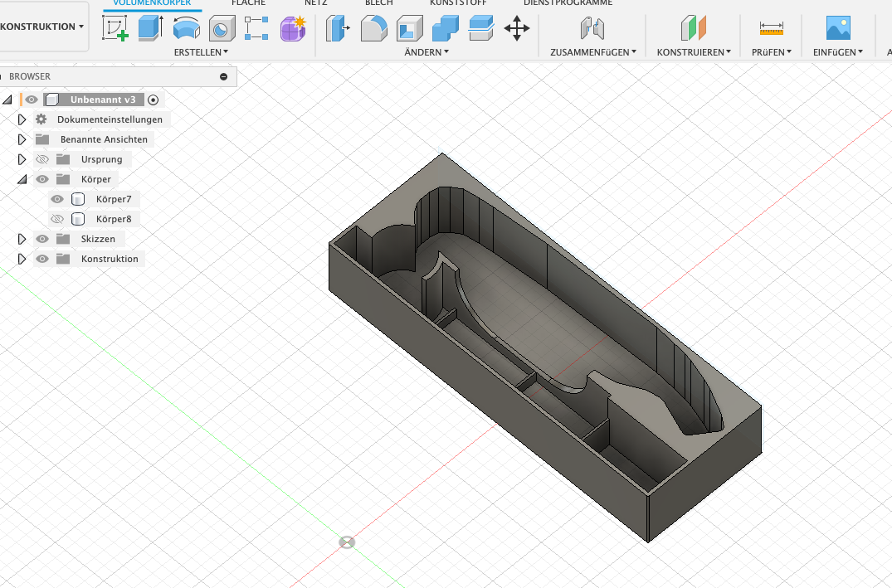Click the Shell tool icon
Viewport: 892px width, 588px height.
(x=409, y=29)
